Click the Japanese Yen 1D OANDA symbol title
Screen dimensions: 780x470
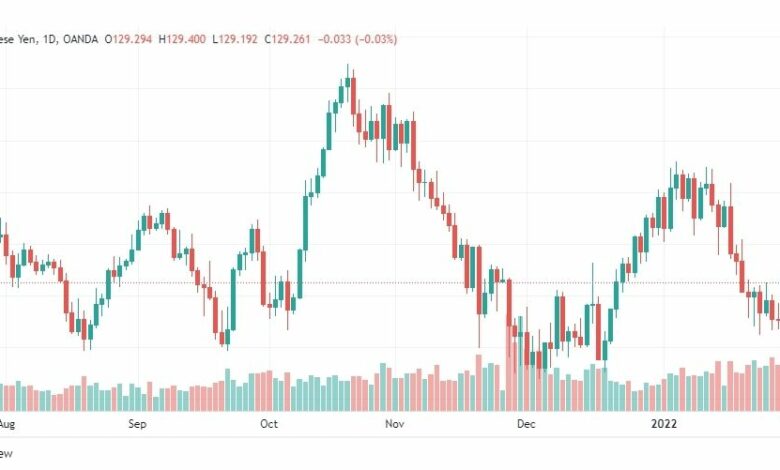[x=49, y=39]
